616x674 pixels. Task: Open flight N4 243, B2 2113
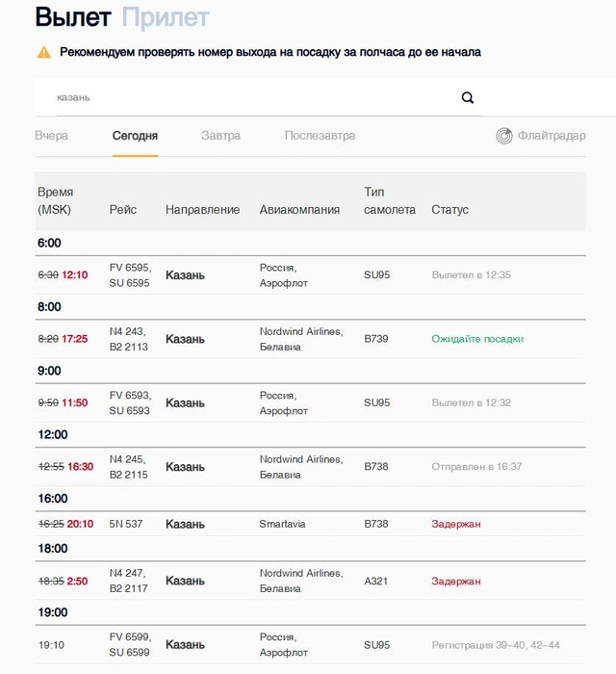pyautogui.click(x=128, y=339)
